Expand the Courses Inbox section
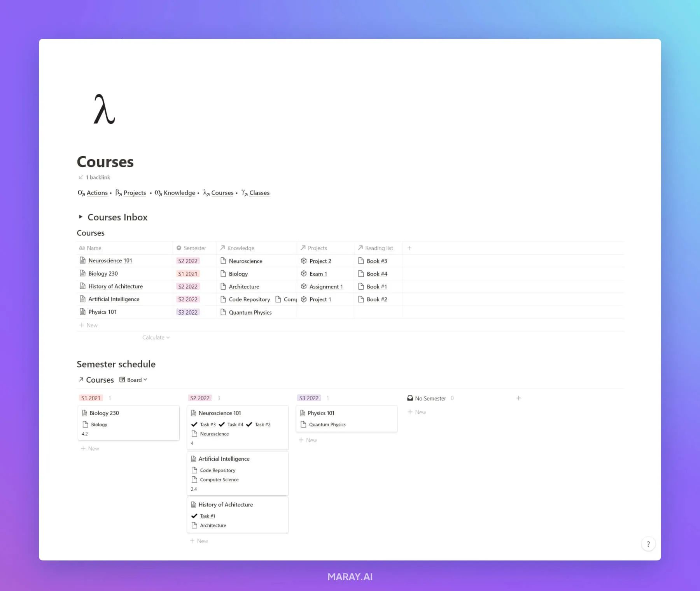 click(x=81, y=217)
